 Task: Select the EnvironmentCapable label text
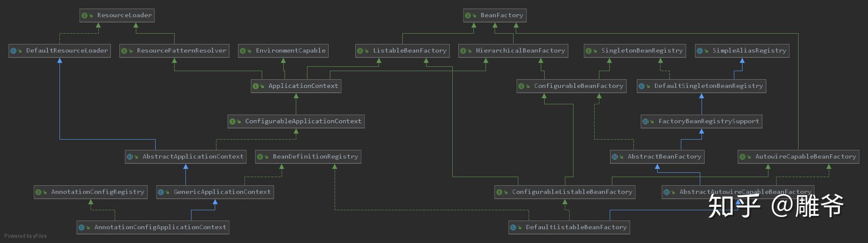coord(291,51)
